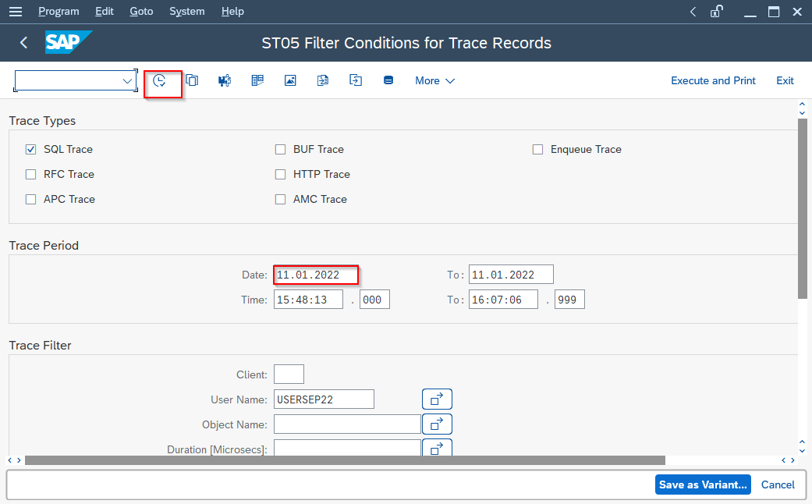
Task: Click the Trace Period heading
Action: (44, 246)
